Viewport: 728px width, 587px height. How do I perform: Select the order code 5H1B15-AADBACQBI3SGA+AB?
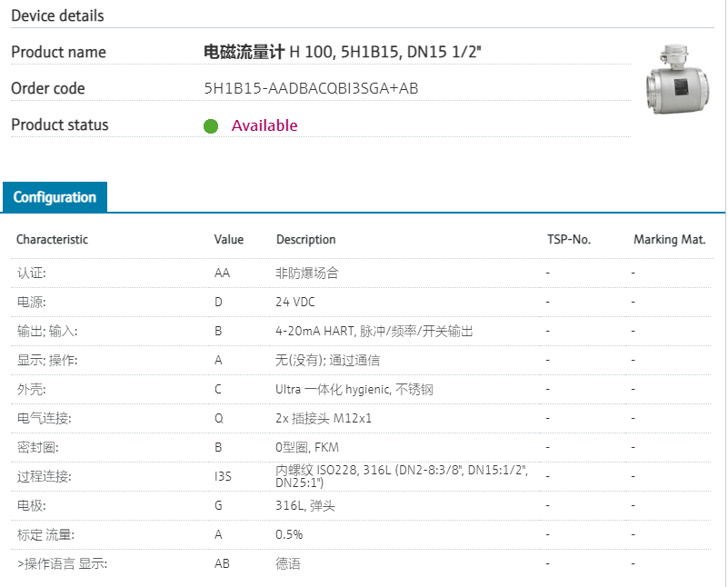click(311, 88)
